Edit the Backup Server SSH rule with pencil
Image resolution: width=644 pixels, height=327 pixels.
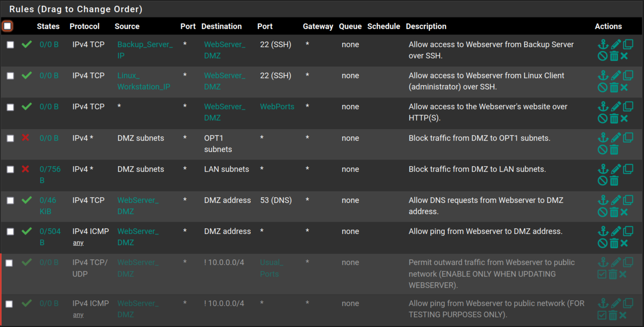616,44
